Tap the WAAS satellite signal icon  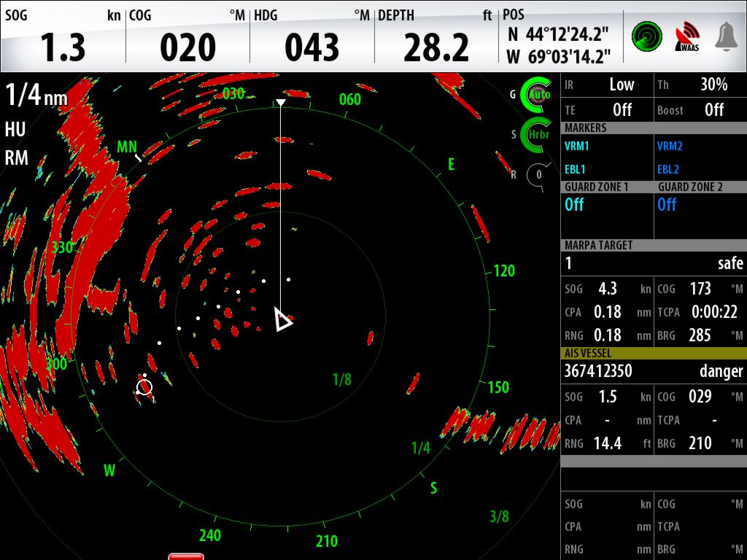tap(687, 36)
